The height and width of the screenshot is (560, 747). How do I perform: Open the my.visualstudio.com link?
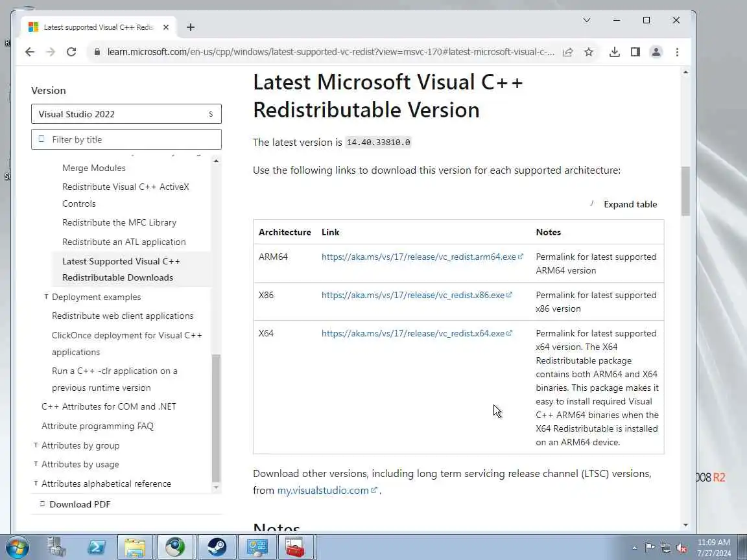coord(327,490)
